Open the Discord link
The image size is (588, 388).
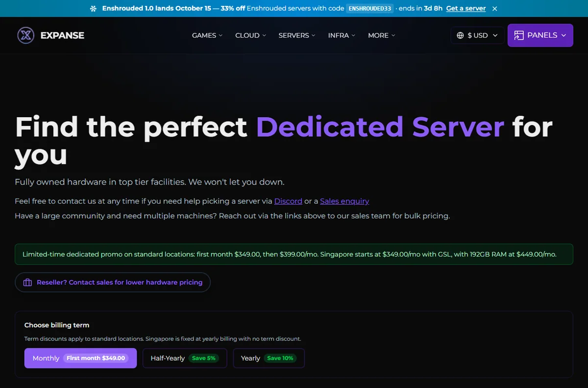pyautogui.click(x=288, y=201)
